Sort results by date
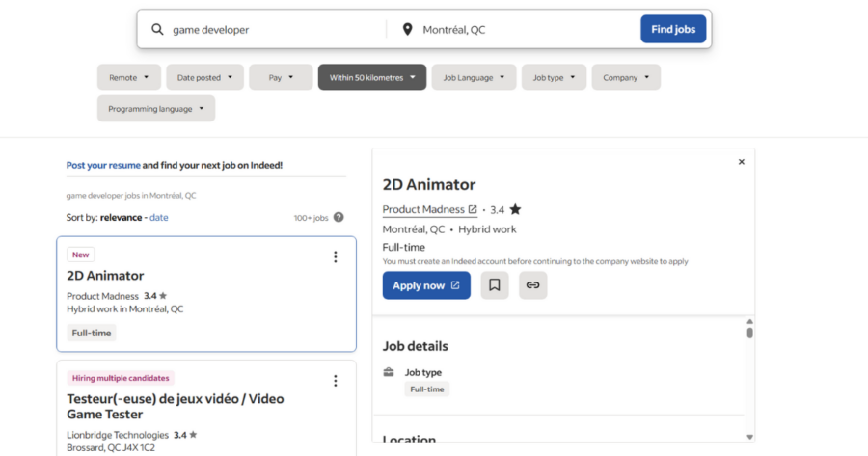The height and width of the screenshot is (456, 868). (x=159, y=218)
